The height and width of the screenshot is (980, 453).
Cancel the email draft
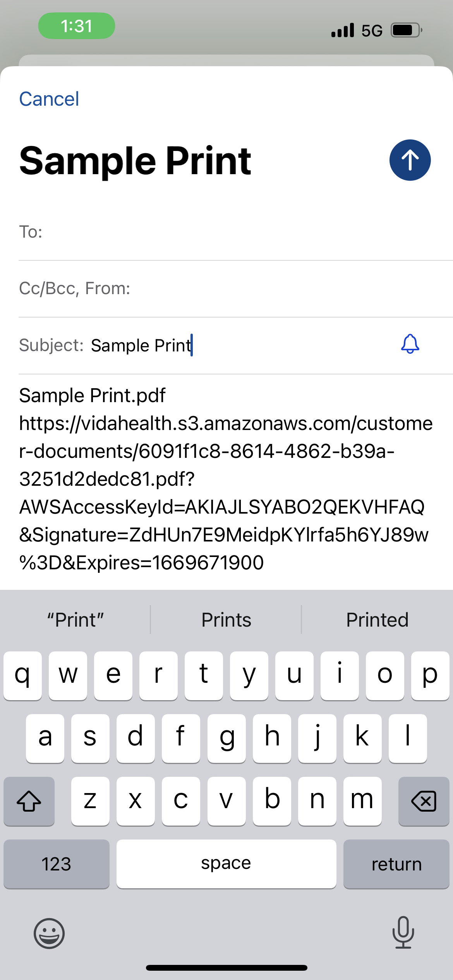click(x=49, y=99)
